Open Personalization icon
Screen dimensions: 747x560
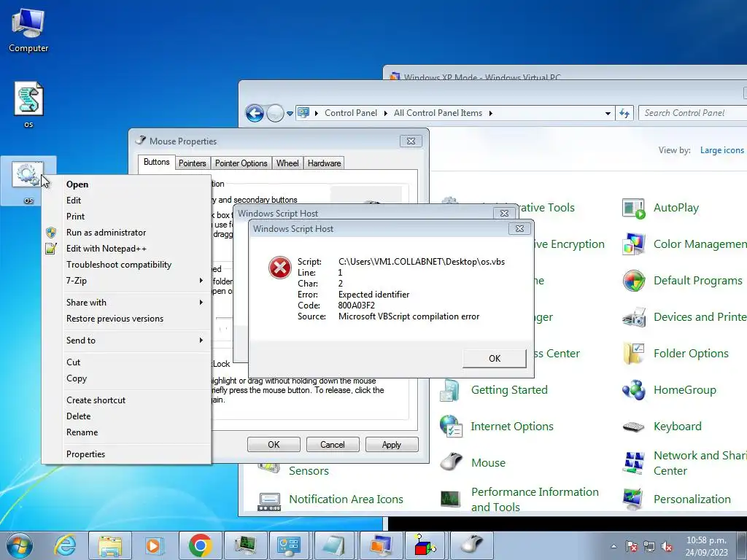pos(634,499)
